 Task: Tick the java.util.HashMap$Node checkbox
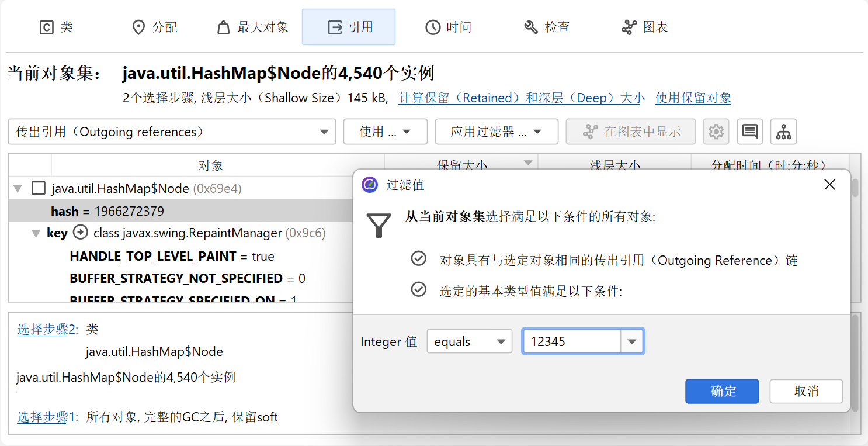pos(39,188)
